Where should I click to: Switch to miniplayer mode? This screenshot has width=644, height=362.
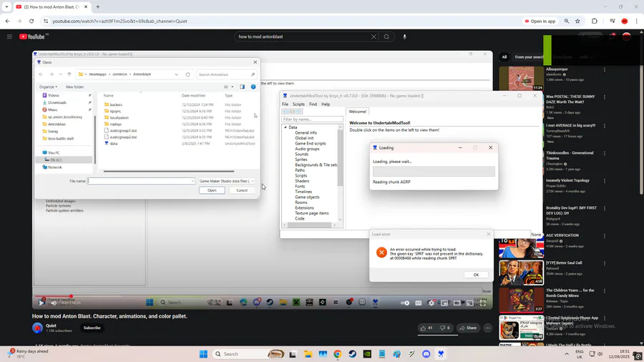(x=444, y=303)
